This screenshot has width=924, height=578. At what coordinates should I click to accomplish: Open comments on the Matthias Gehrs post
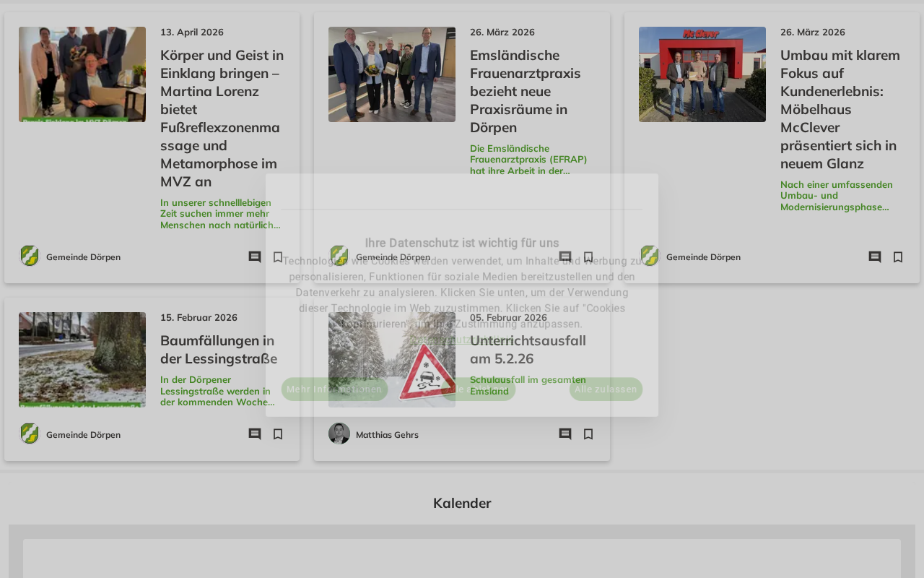pyautogui.click(x=565, y=434)
